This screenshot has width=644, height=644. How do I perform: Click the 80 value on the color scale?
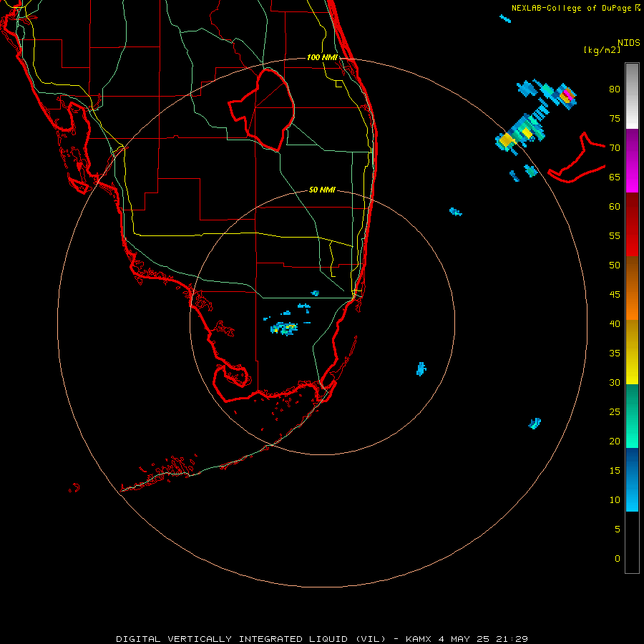coord(615,89)
